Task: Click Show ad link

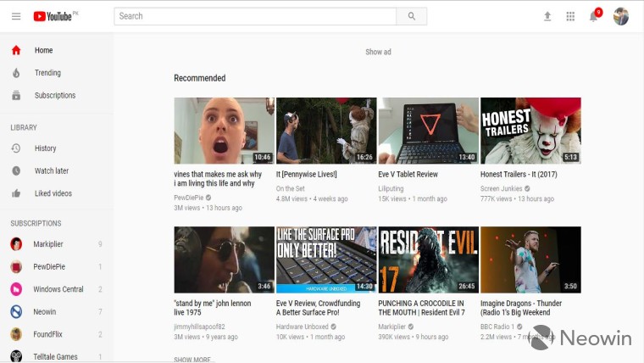Action: [x=378, y=52]
